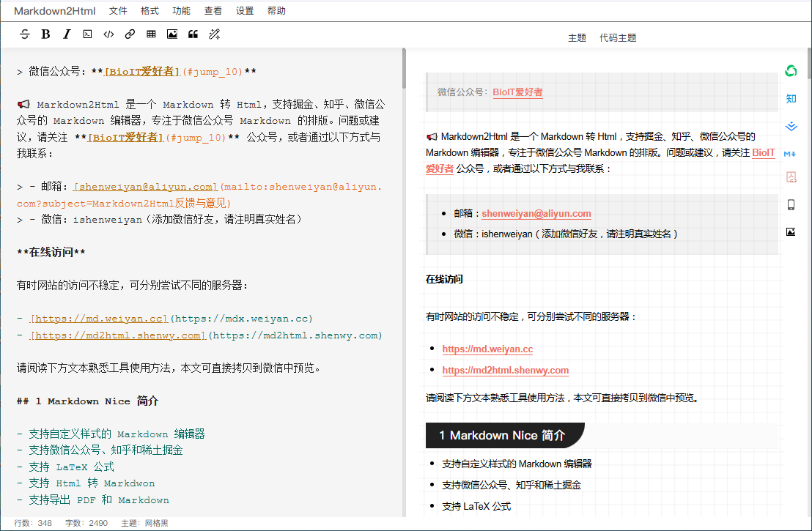The image size is (812, 531).
Task: Place cursor on '## 1 Markdown Nice 简介' line
Action: (87, 401)
